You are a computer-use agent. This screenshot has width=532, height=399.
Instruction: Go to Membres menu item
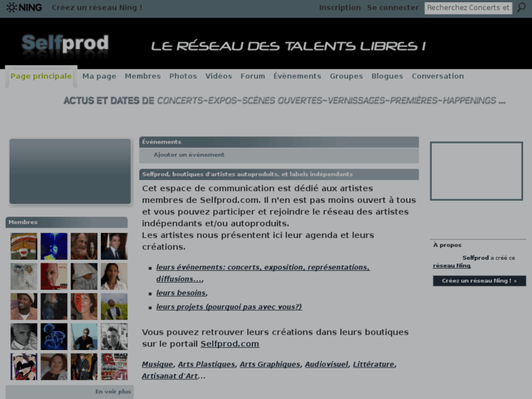pos(143,76)
